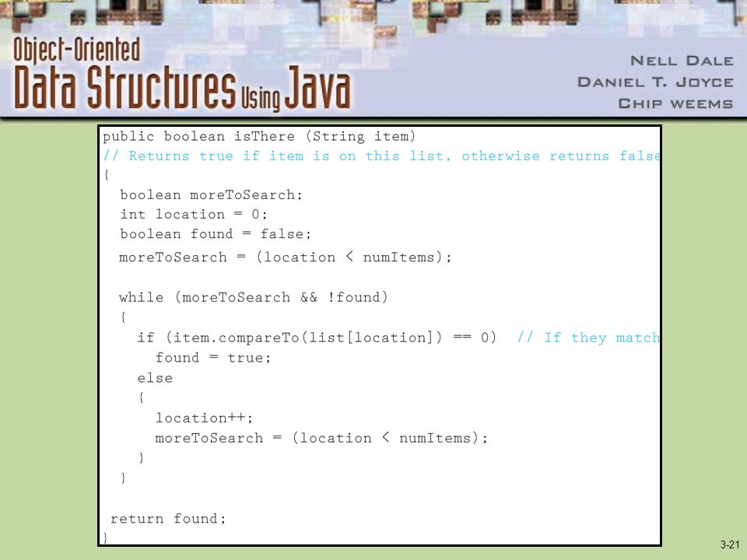Image resolution: width=747 pixels, height=560 pixels.
Task: Click the method signature 'public boolean isThere' line
Action: (x=259, y=137)
